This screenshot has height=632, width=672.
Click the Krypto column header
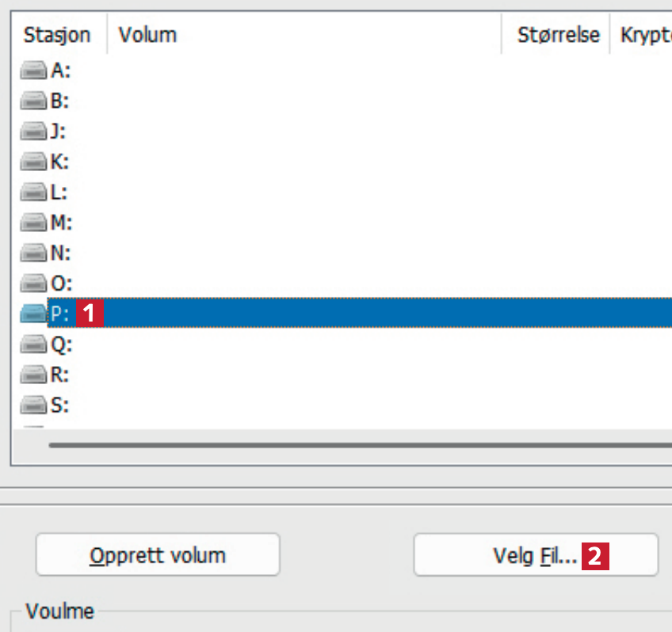click(x=641, y=35)
